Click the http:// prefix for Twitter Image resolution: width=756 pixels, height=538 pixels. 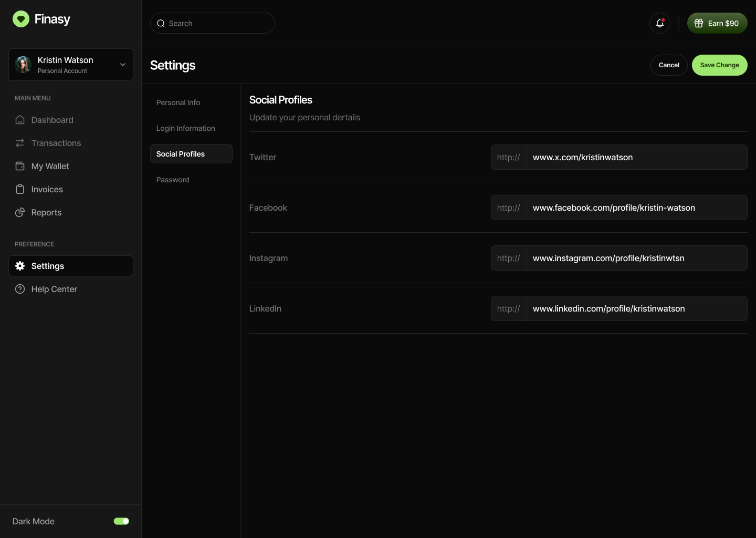[x=509, y=157]
